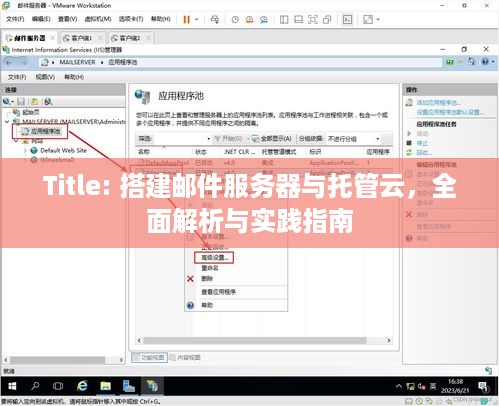Click 停止 action in Actions pane
Image resolution: width=499 pixels, height=406 pixels.
coord(422,143)
